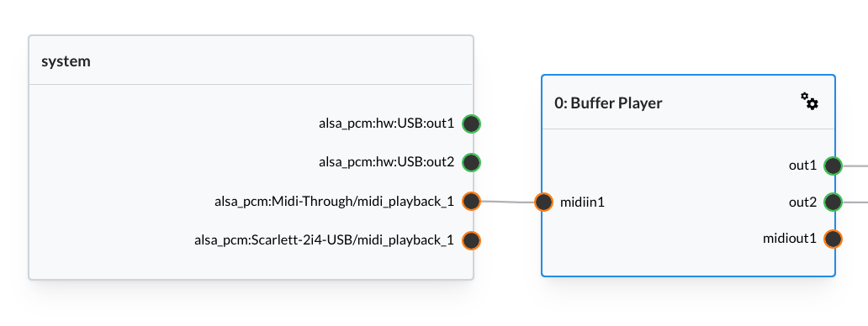The height and width of the screenshot is (326, 868).
Task: Click the Buffer Player out2 port
Action: (834, 202)
